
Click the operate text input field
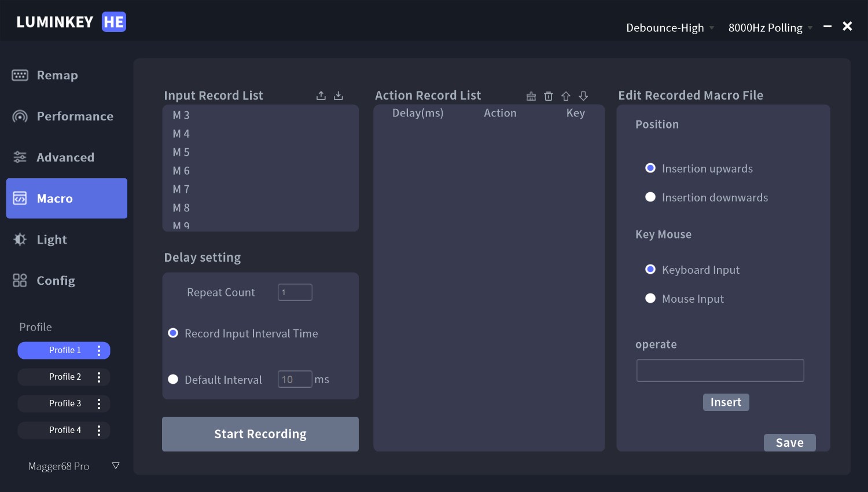(x=720, y=370)
